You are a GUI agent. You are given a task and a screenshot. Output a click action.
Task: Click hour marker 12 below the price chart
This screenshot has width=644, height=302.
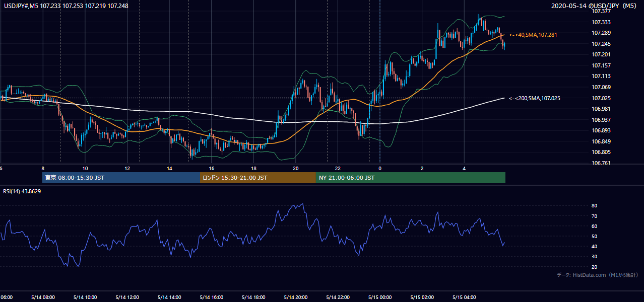tap(127, 169)
